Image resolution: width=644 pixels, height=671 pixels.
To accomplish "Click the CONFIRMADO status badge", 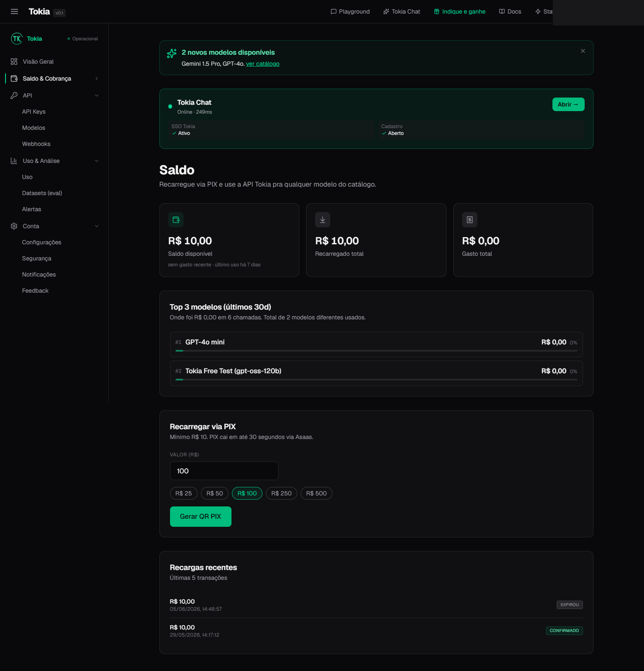I will [564, 631].
